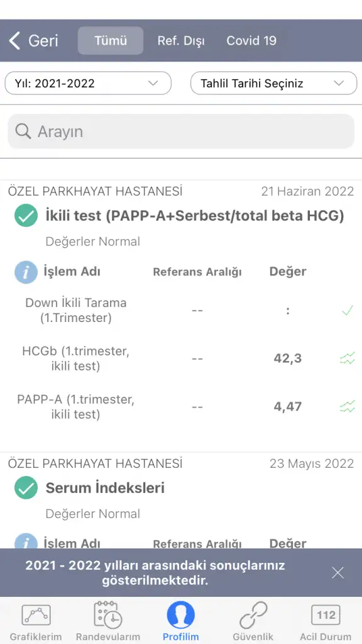Viewport: 362px width, 644px height.
Task: View trend graph icon for PAPP-A 4,47
Action: [347, 407]
